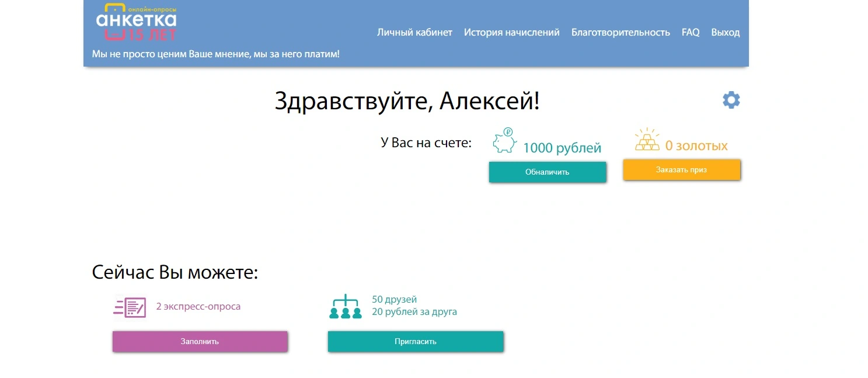Click the 0 золотых balance text

(696, 145)
